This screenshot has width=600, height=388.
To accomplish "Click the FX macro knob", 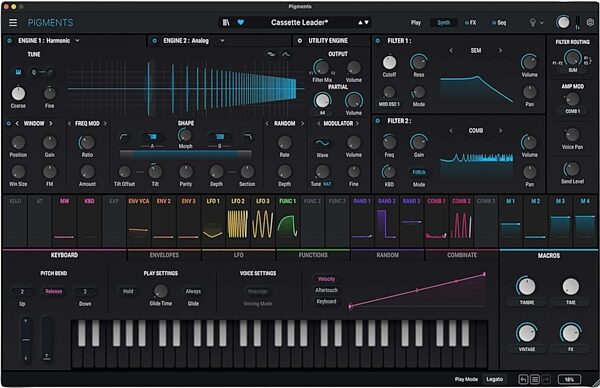I will point(571,333).
